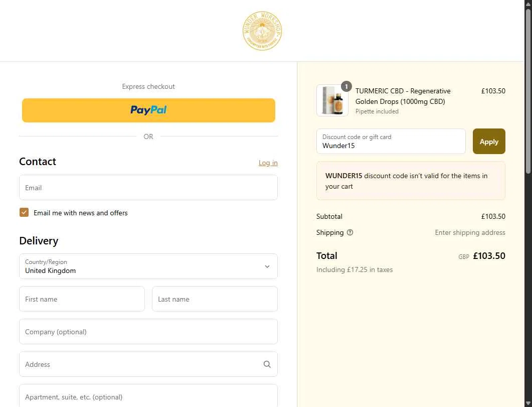Click the TURMERIC CBD product title
The width and height of the screenshot is (532, 407).
pyautogui.click(x=403, y=96)
